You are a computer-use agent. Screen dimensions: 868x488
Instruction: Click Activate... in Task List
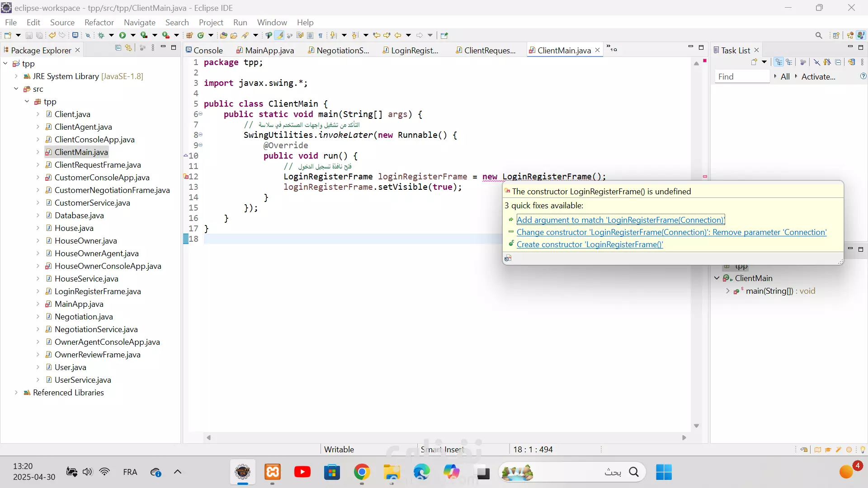pos(818,76)
